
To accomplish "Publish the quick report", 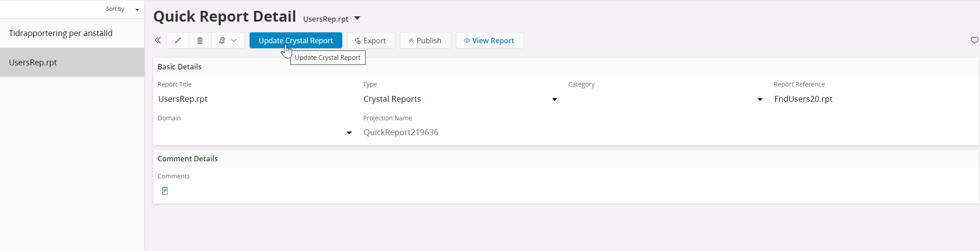I will point(425,41).
